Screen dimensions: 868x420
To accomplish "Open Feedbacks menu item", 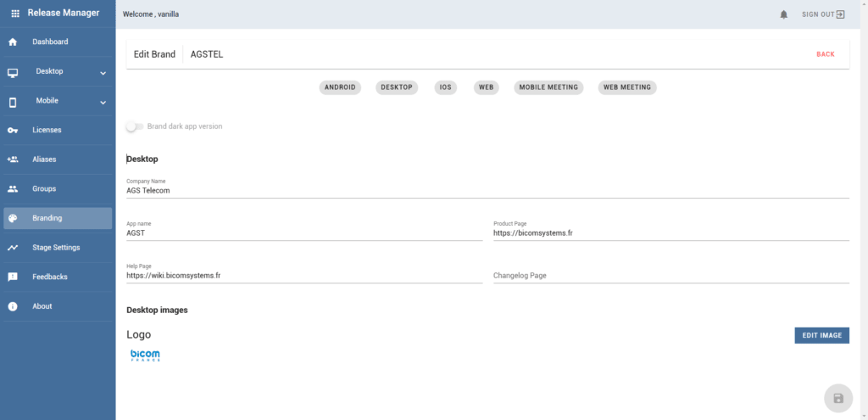I will pyautogui.click(x=58, y=277).
